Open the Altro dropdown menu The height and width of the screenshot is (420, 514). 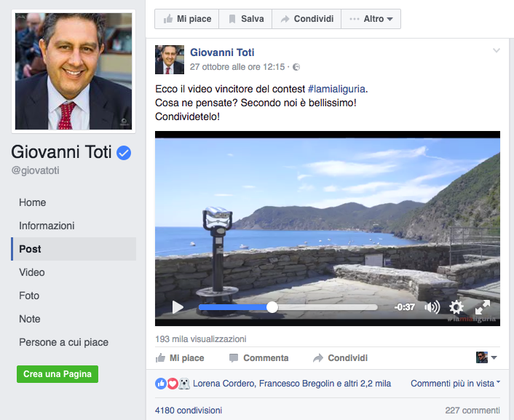[x=371, y=19]
